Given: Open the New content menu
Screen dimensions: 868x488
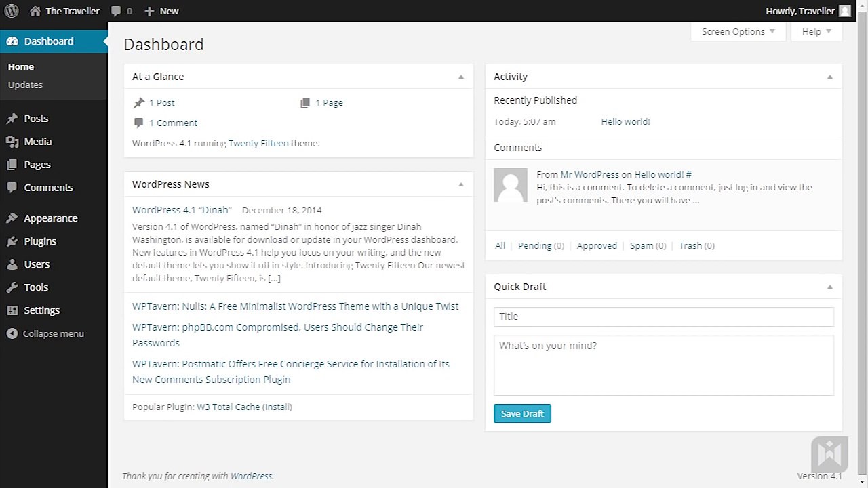Looking at the screenshot, I should [170, 11].
